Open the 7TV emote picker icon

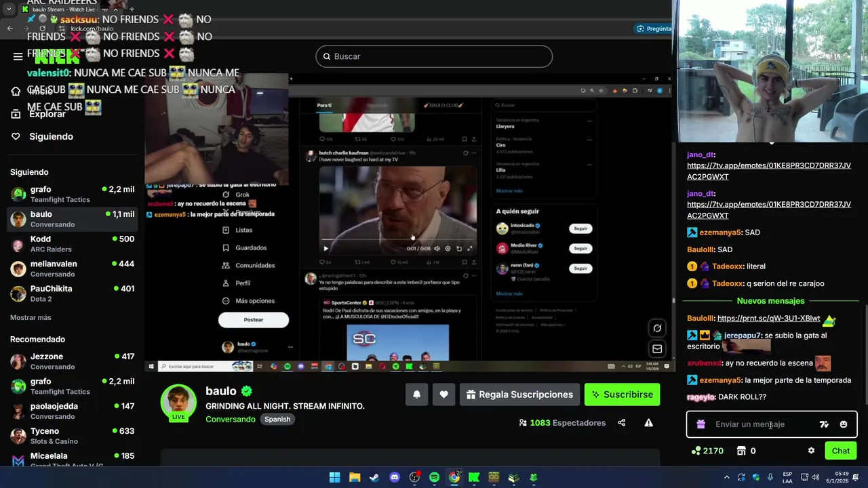[824, 424]
